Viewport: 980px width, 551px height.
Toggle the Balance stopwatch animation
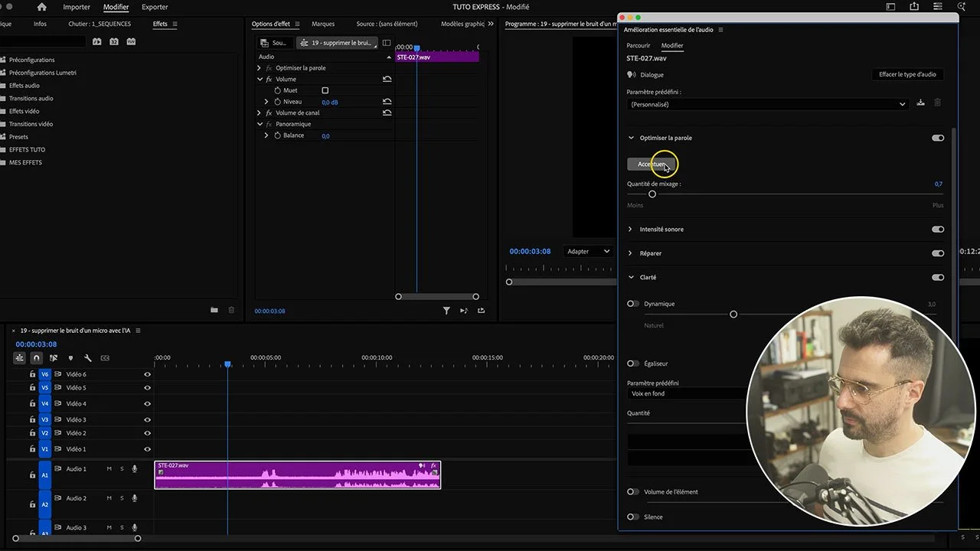tap(278, 135)
